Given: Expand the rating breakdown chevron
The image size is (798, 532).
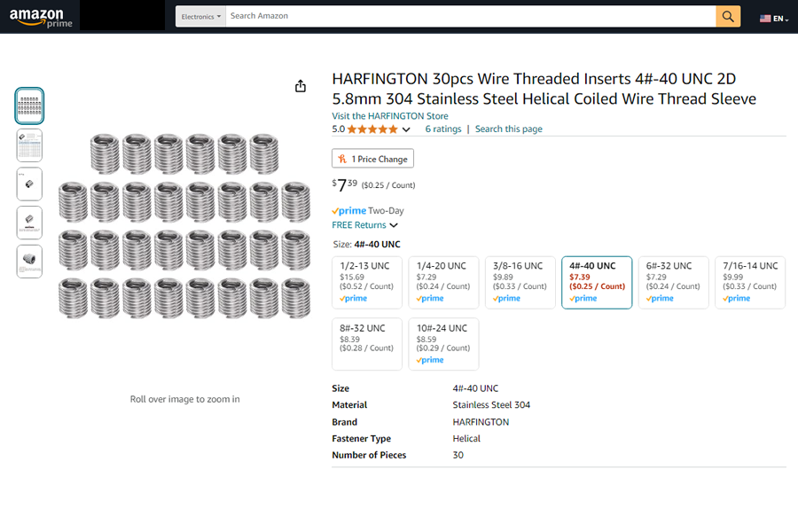Looking at the screenshot, I should pyautogui.click(x=406, y=129).
